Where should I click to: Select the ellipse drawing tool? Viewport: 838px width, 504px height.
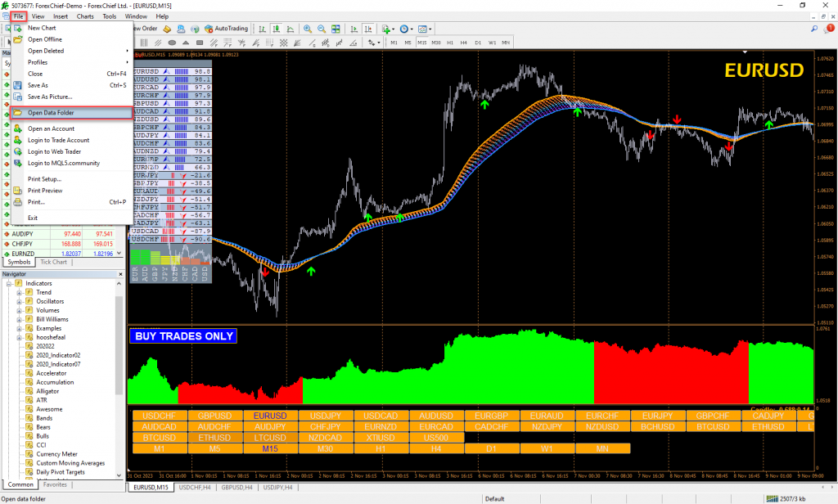[x=172, y=43]
